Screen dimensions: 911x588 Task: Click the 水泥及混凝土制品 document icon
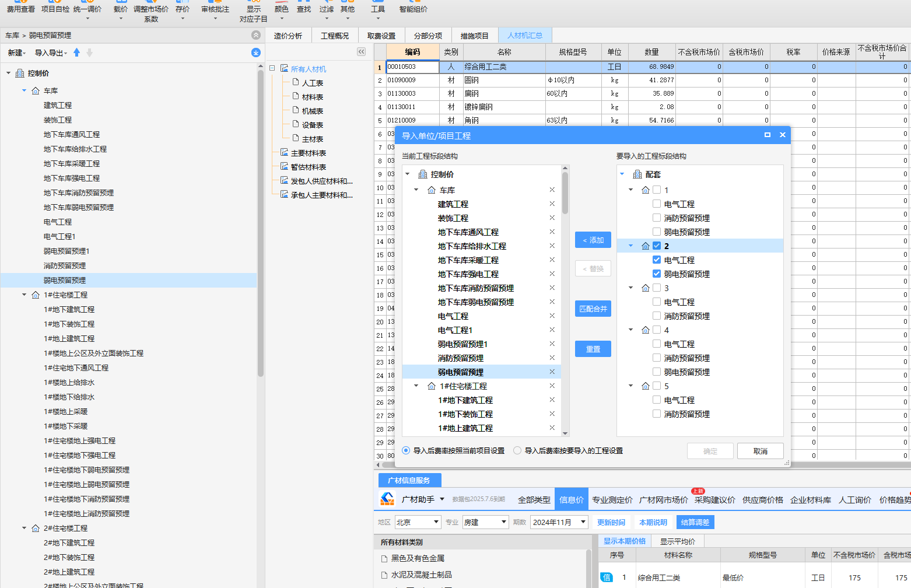tap(384, 575)
